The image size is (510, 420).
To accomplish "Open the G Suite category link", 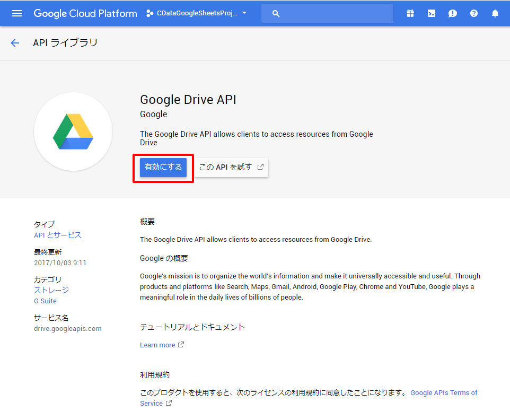I will point(45,301).
